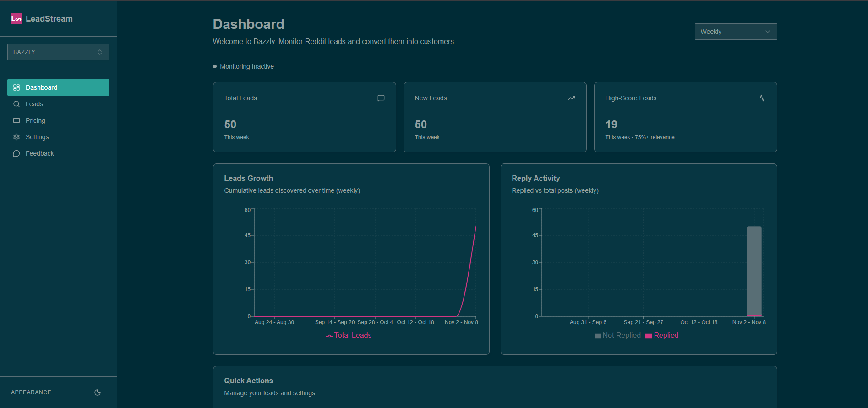Open the Settings page

(x=58, y=137)
